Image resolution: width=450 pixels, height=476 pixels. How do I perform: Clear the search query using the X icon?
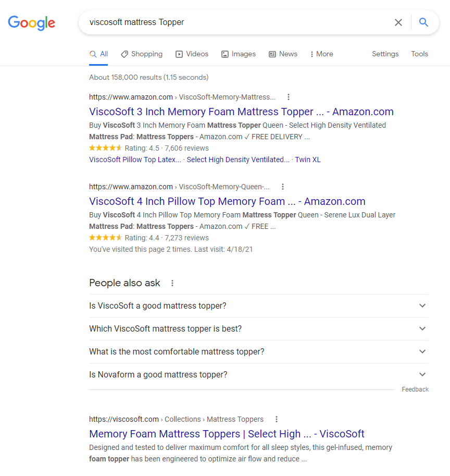pyautogui.click(x=398, y=22)
